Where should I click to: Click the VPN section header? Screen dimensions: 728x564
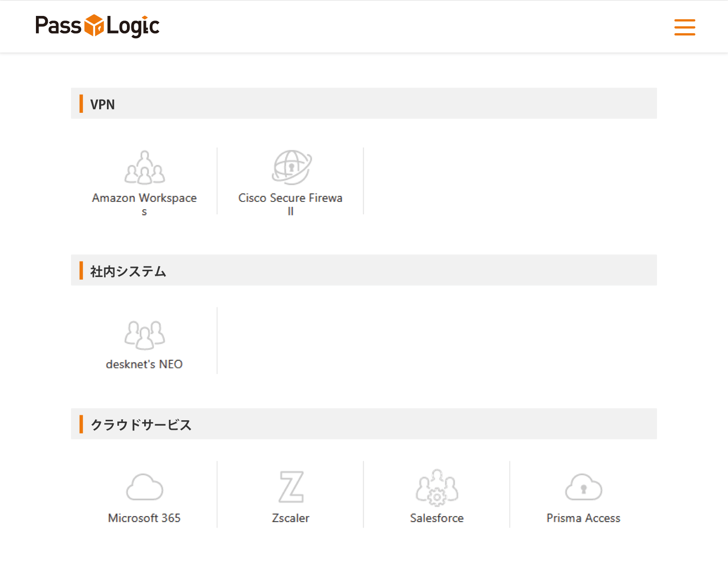[102, 104]
